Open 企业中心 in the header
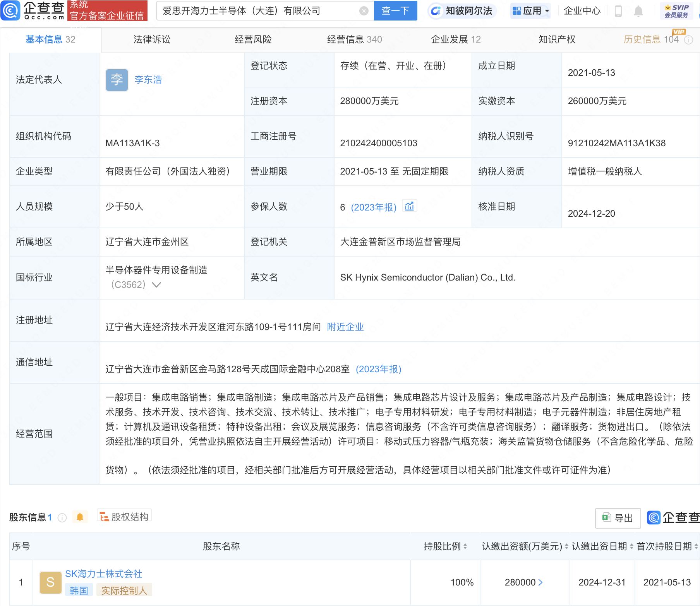The image size is (700, 606). 582,11
